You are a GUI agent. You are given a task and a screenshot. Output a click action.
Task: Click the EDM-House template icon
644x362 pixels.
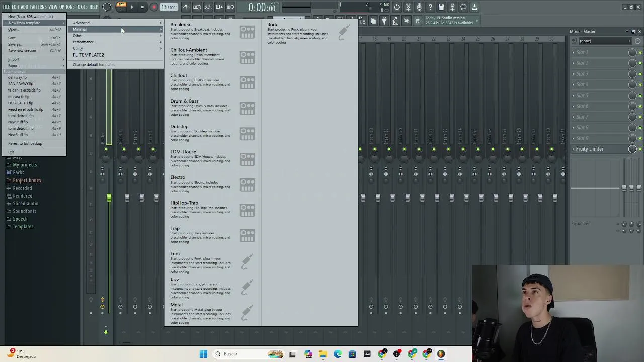pos(247,159)
